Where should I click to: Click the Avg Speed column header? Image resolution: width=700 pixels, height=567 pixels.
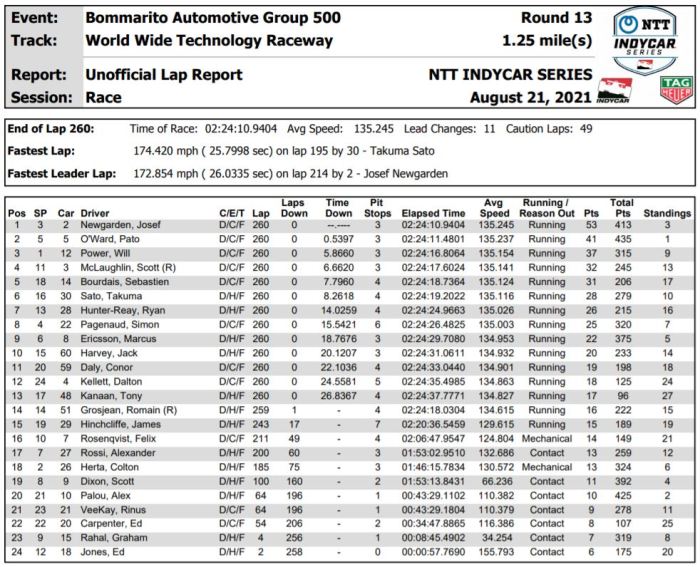coord(493,208)
